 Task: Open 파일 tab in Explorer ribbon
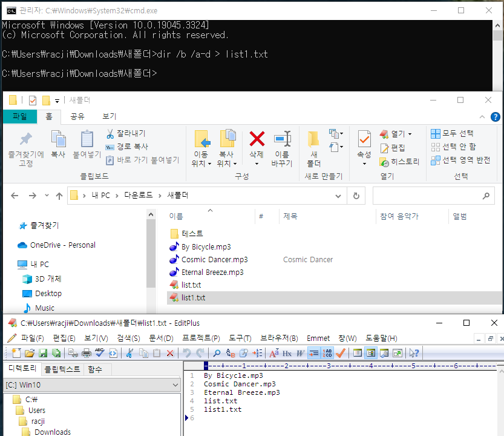(20, 116)
